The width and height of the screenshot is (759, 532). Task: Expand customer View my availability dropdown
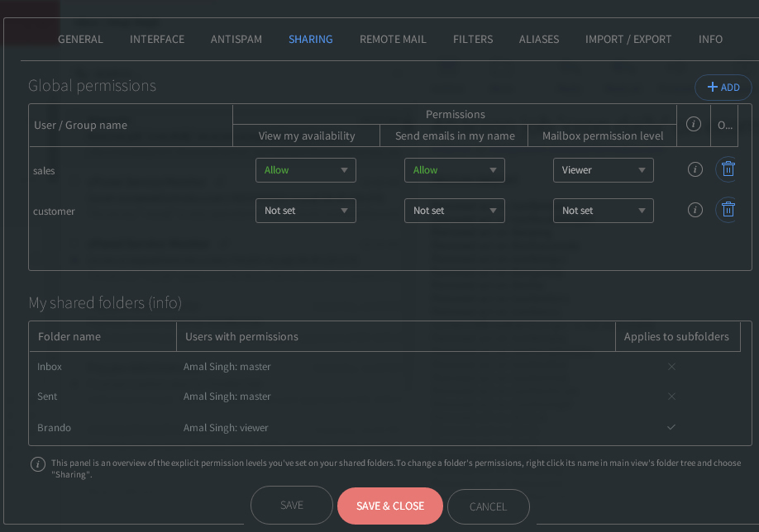(305, 211)
